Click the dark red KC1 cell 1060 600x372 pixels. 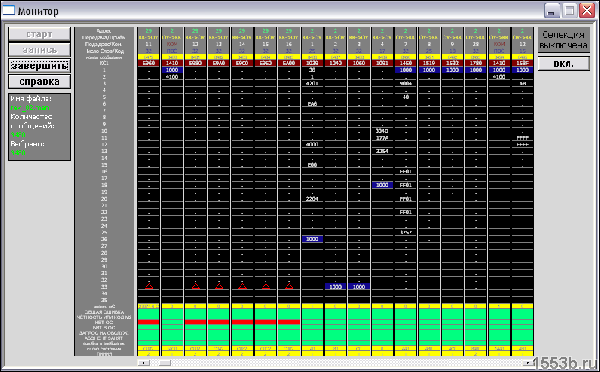tap(359, 63)
